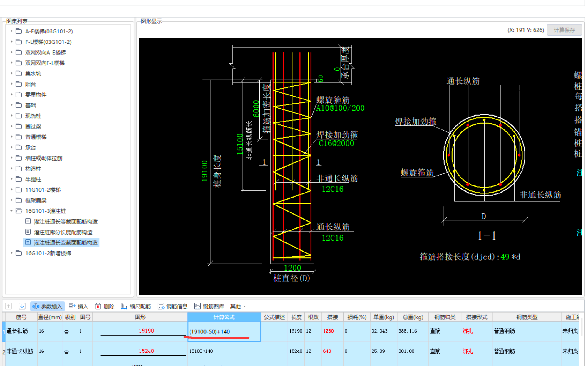Open 钢筋图库 library
This screenshot has width=588, height=366.
pos(209,306)
